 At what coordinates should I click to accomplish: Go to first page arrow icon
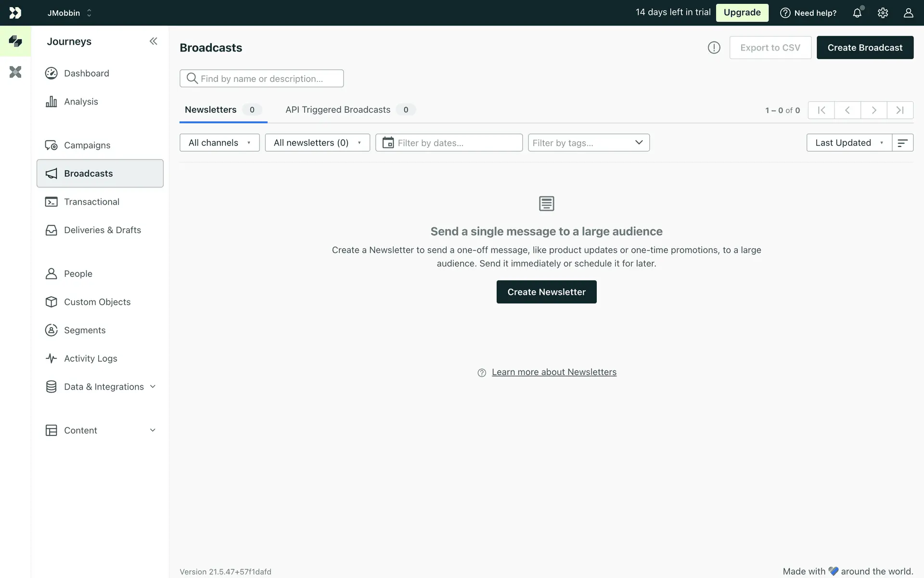[x=821, y=110]
